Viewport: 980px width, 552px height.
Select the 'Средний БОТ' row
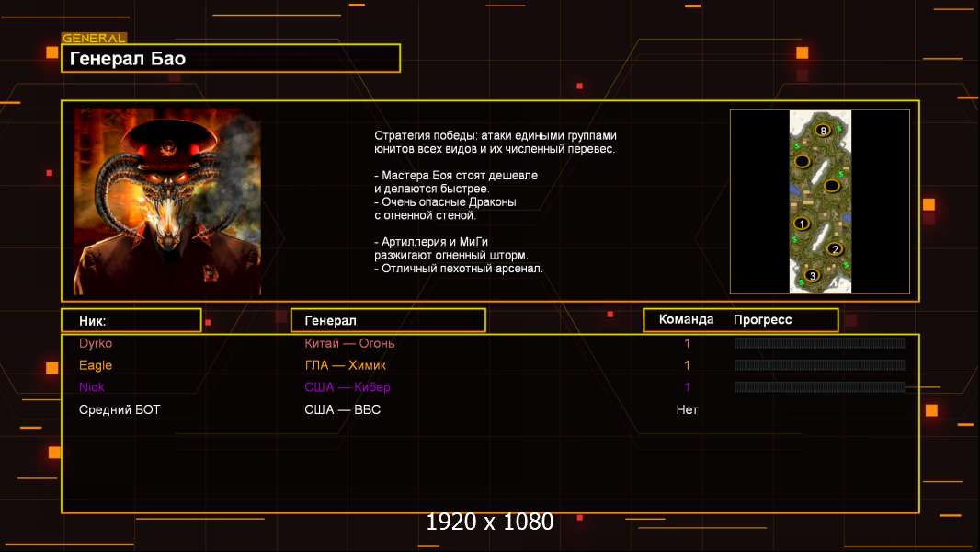[x=490, y=409]
